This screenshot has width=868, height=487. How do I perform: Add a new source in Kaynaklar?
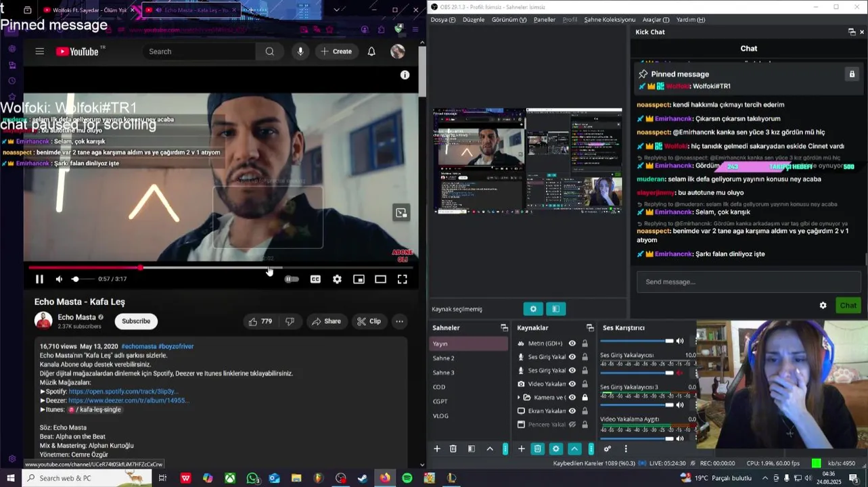521,448
